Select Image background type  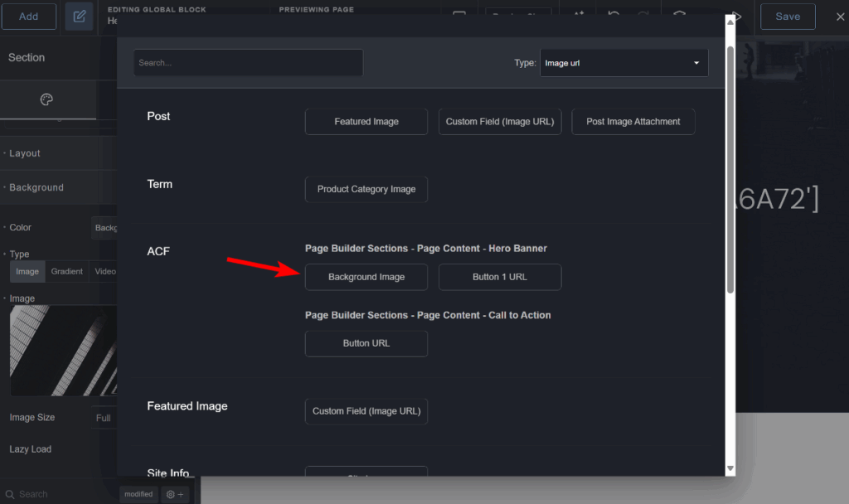(27, 271)
